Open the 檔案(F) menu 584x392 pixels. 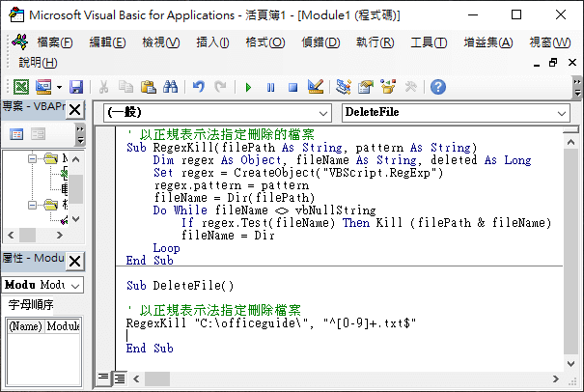click(x=55, y=42)
